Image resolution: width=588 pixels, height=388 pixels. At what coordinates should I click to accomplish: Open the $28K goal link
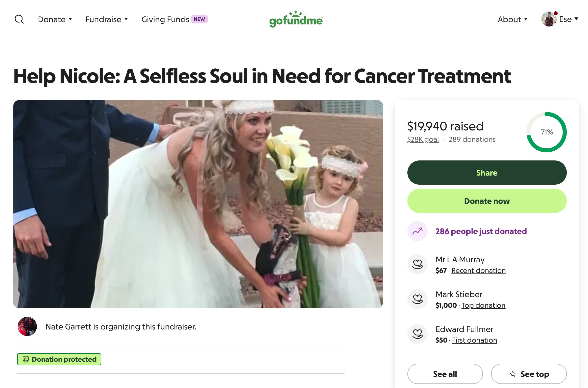(x=423, y=139)
